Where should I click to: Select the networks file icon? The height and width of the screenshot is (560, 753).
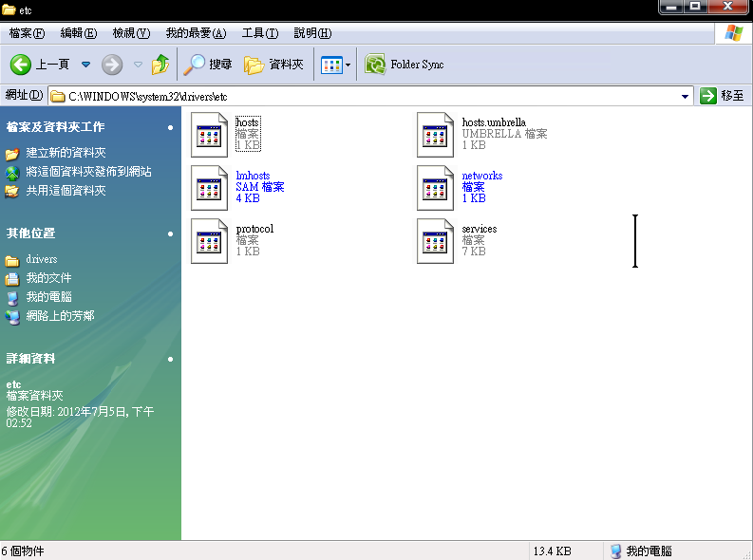pyautogui.click(x=435, y=188)
